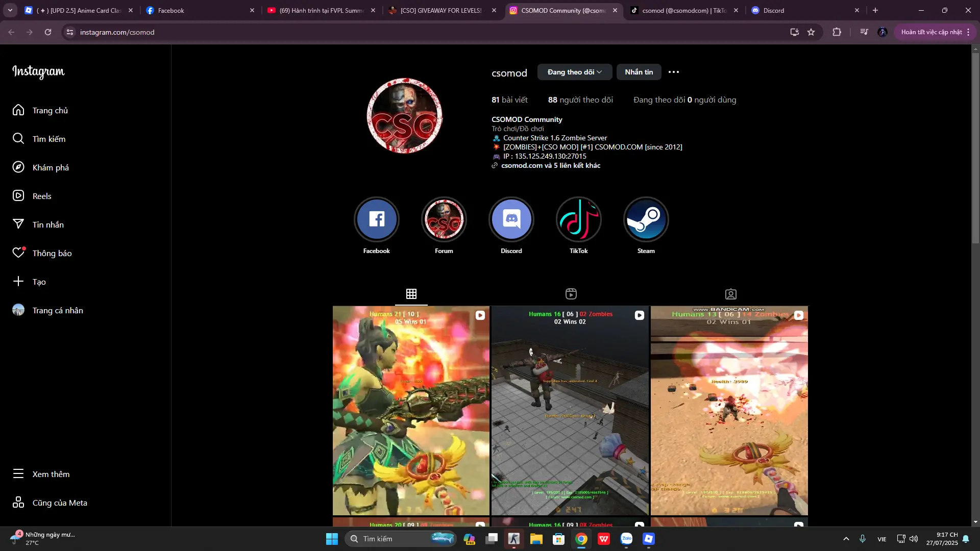Switch to the TikTok csomod tab
980x551 pixels.
click(684, 10)
